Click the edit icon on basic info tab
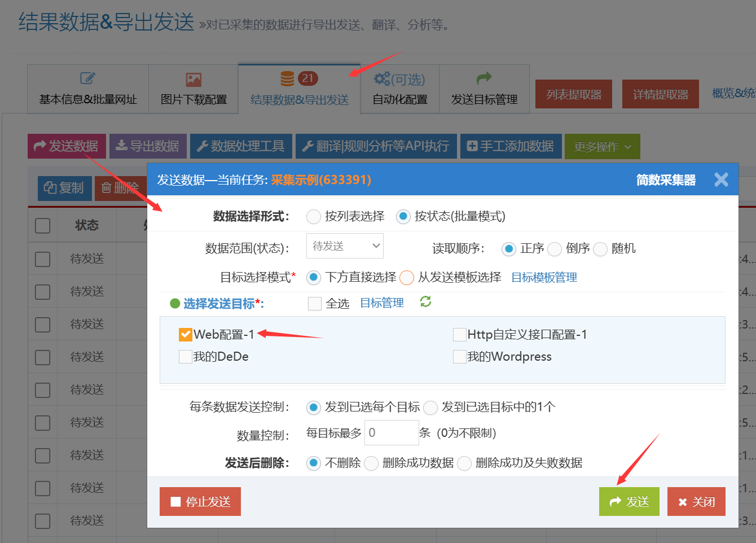756x543 pixels. pos(87,78)
